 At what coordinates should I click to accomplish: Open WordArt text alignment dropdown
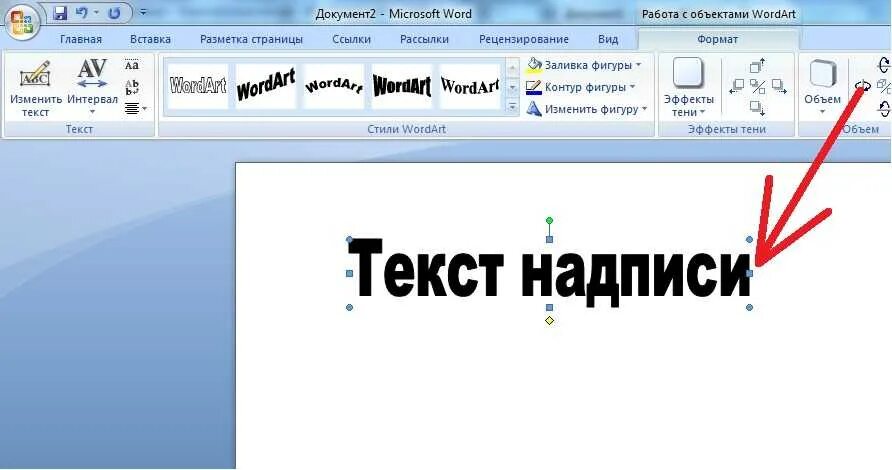click(135, 108)
